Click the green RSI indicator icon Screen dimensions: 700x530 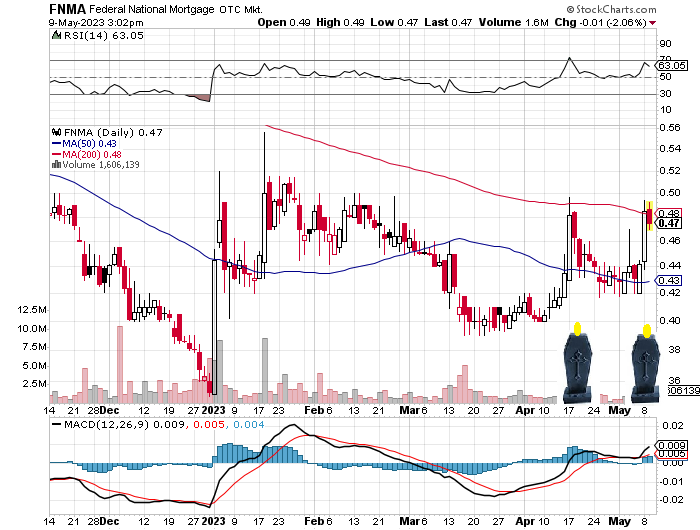[56, 35]
